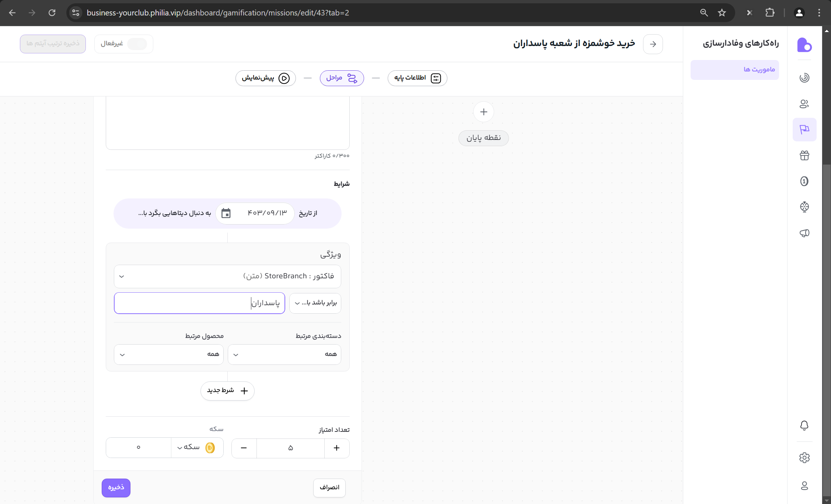Image resolution: width=831 pixels, height=504 pixels.
Task: Increase تعداد امتیاز with plus button
Action: point(336,448)
